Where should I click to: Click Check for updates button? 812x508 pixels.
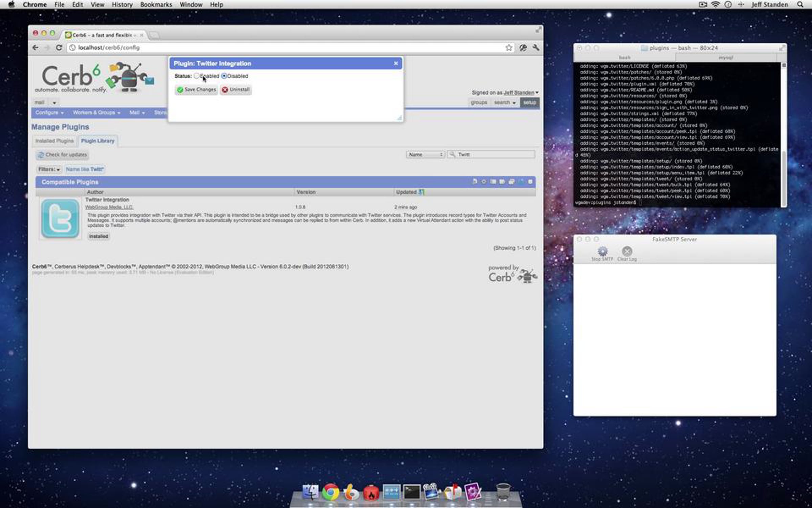tap(63, 155)
